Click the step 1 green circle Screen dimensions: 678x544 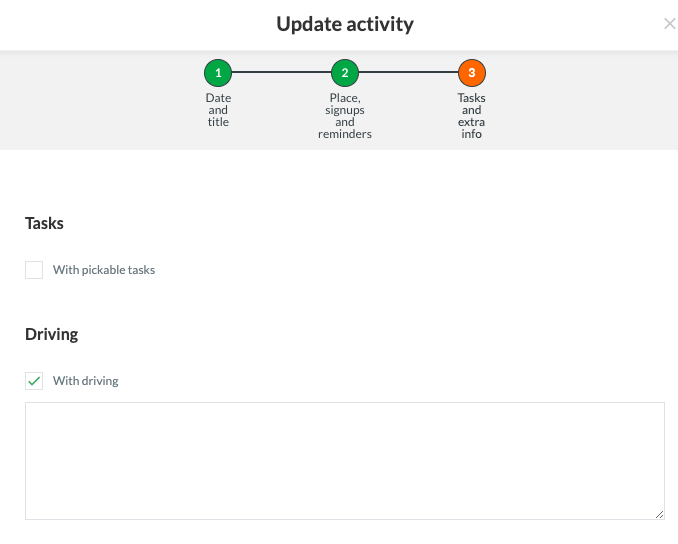click(x=218, y=73)
